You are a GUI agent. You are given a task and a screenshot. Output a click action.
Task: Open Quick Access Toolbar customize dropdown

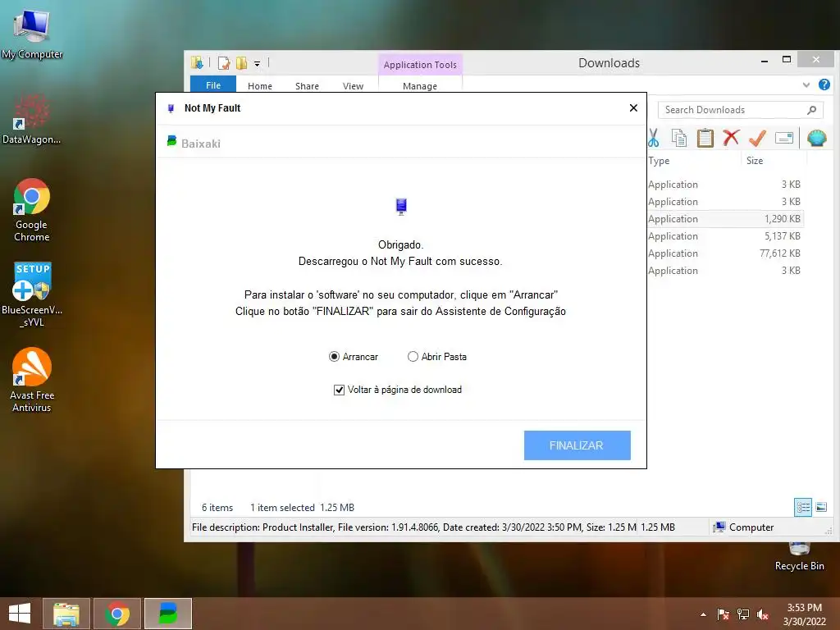pos(257,64)
